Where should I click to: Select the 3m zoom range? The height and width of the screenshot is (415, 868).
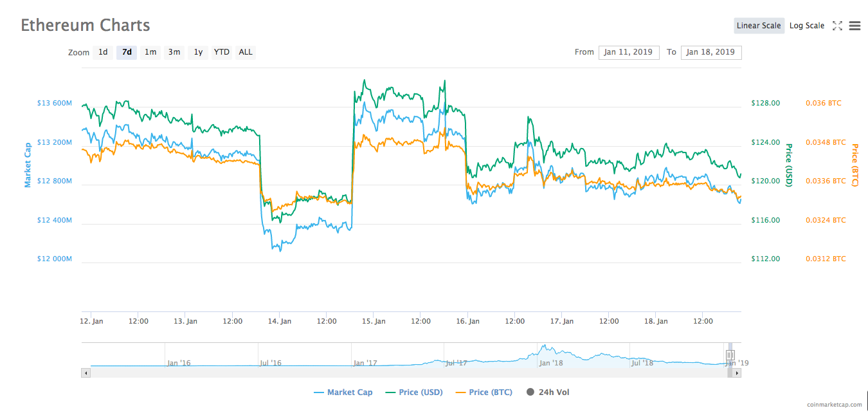point(174,52)
